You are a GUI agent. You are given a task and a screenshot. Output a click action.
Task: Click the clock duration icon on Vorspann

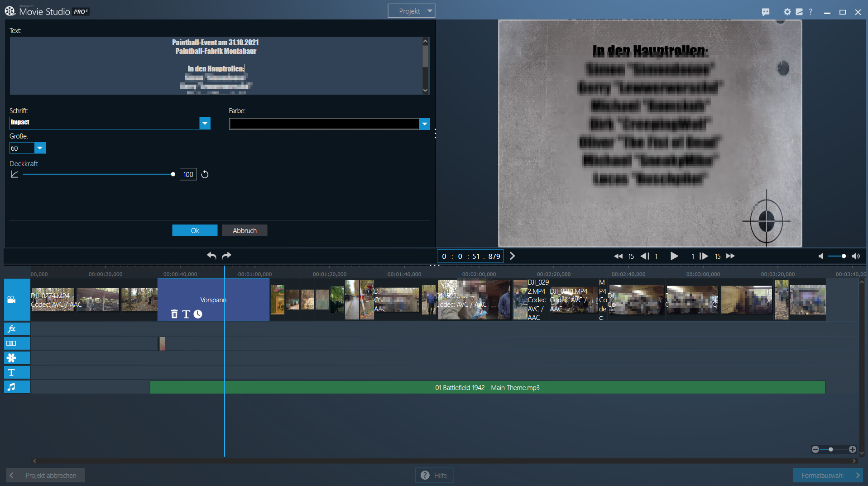pyautogui.click(x=198, y=314)
